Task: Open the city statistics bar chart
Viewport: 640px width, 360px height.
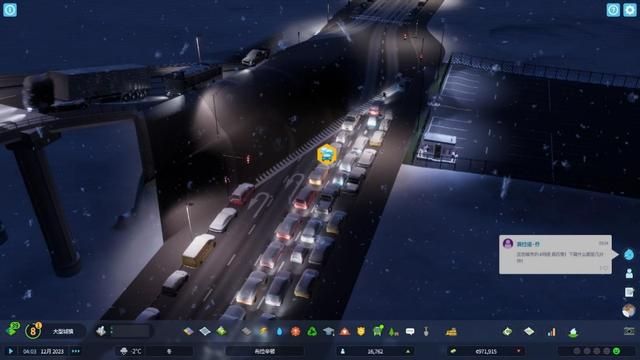Action: click(x=551, y=332)
